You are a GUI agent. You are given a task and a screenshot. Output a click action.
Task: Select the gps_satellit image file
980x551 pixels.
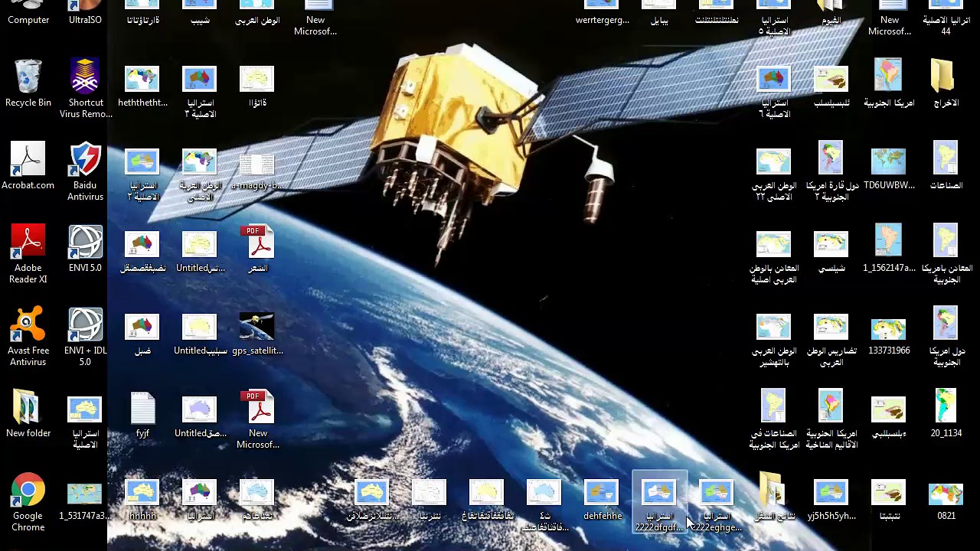tap(257, 331)
